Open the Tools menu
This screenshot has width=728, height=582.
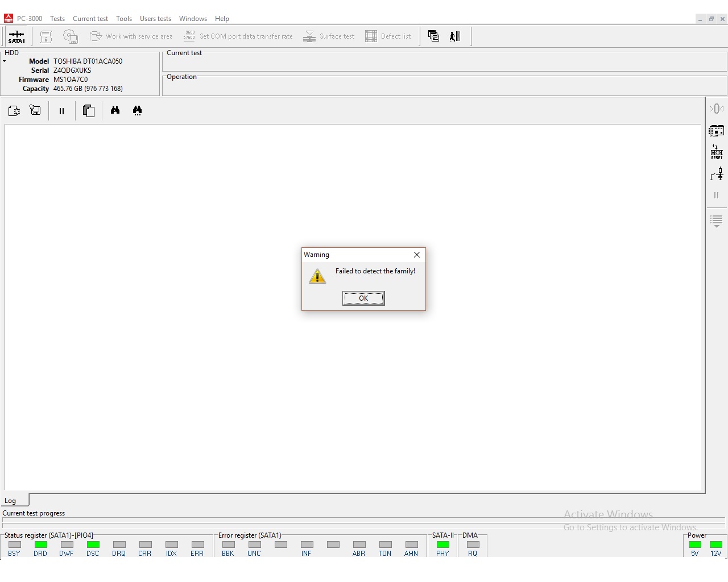pyautogui.click(x=124, y=19)
